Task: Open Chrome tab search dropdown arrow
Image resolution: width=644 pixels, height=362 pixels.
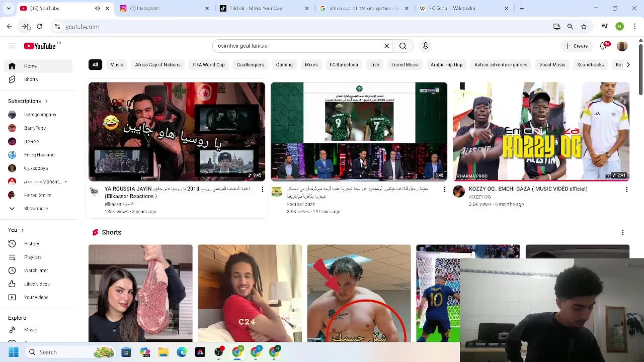Action: point(9,9)
